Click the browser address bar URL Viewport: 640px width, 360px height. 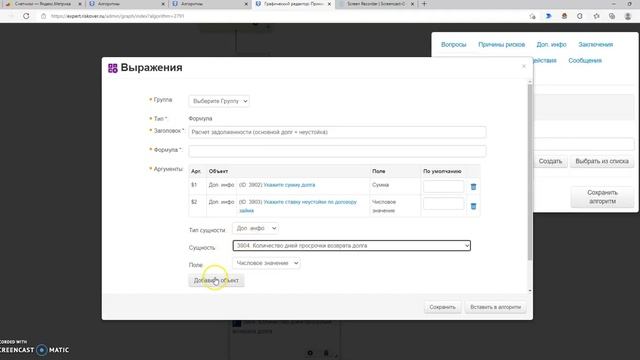[118, 16]
